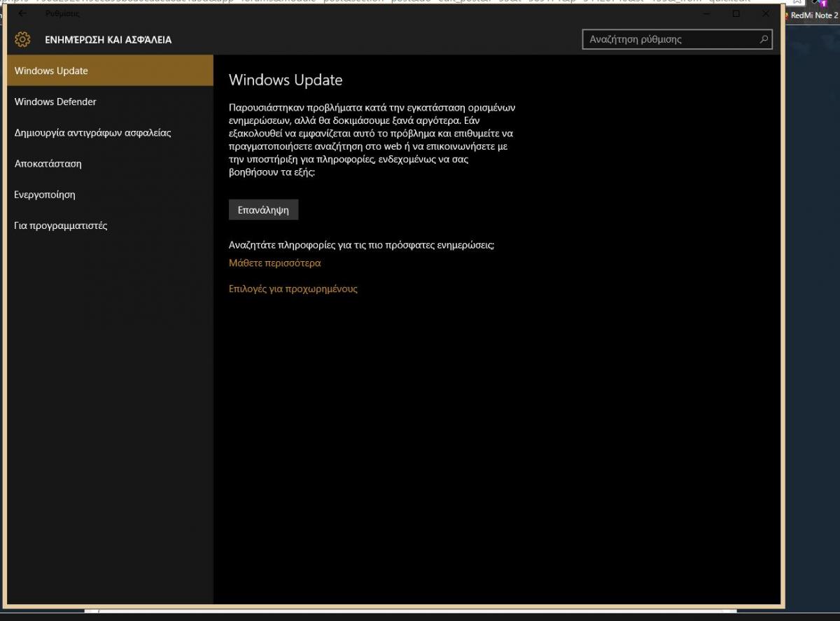Click the settings gear icon in the header
Viewport: 840px width, 621px height.
pos(22,40)
